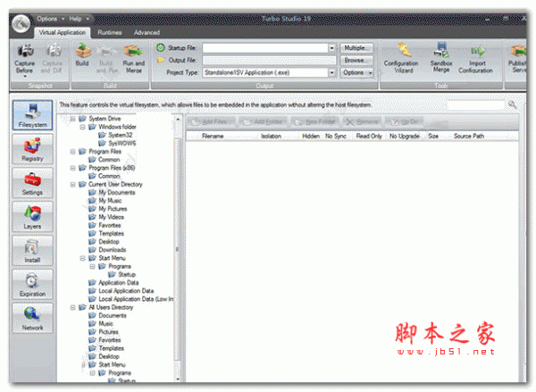Click the Turbo Studio application orb

21,24
